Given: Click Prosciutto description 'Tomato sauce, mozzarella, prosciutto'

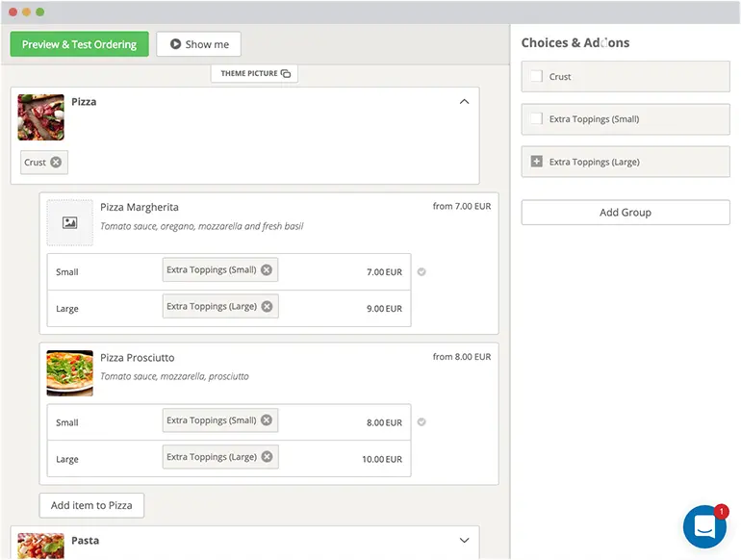Looking at the screenshot, I should pyautogui.click(x=174, y=376).
